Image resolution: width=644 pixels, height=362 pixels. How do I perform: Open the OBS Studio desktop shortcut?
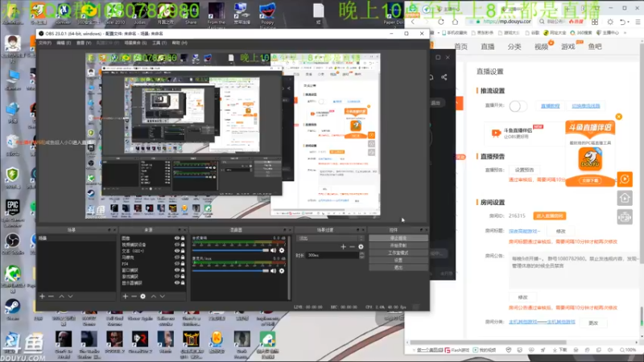(12, 244)
